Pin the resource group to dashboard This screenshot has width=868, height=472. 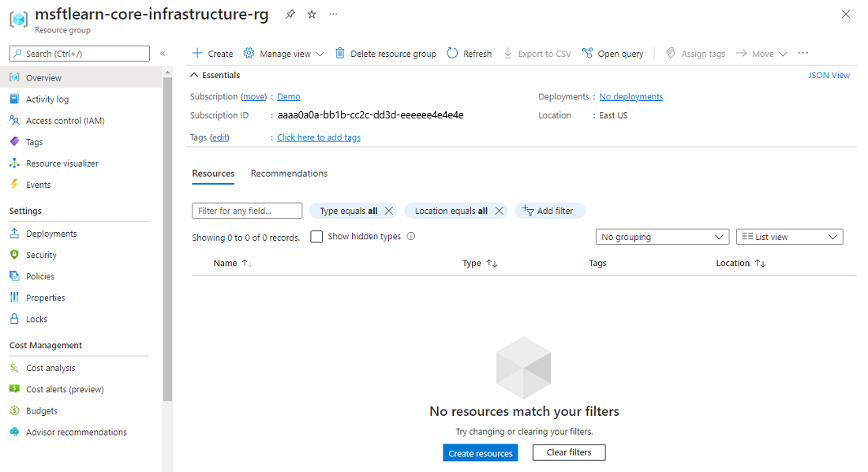[x=290, y=14]
